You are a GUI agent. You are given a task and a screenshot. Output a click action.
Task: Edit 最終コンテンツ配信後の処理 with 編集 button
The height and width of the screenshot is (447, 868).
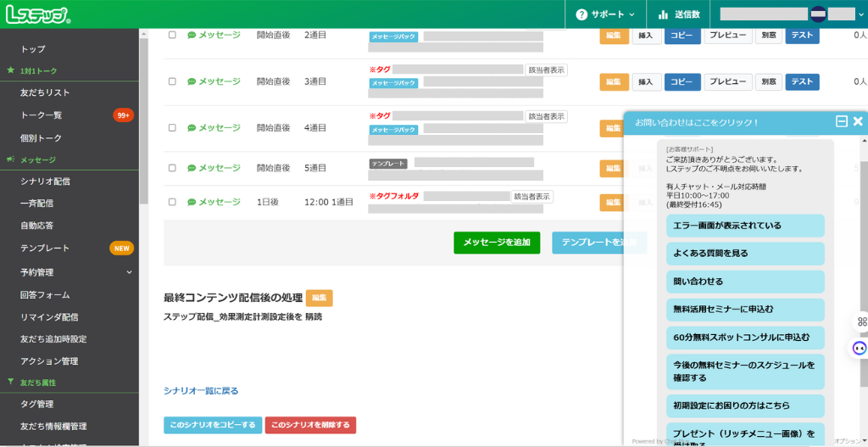coord(320,298)
